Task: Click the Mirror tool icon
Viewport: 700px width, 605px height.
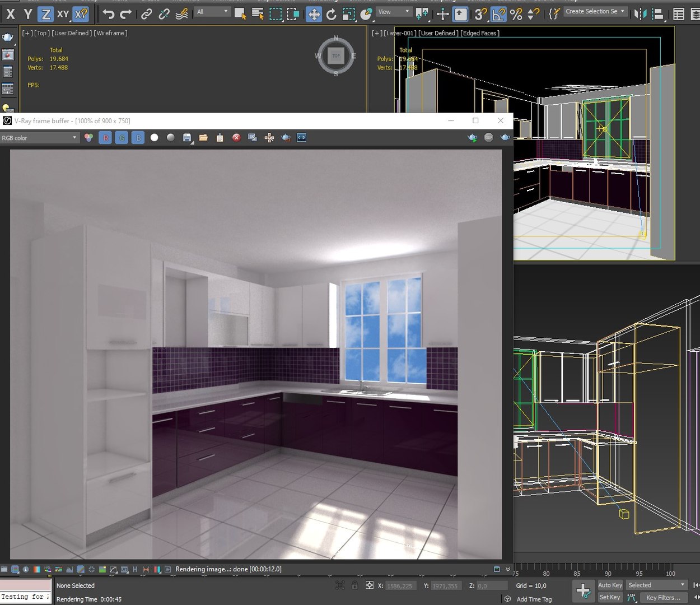Action: pos(640,14)
